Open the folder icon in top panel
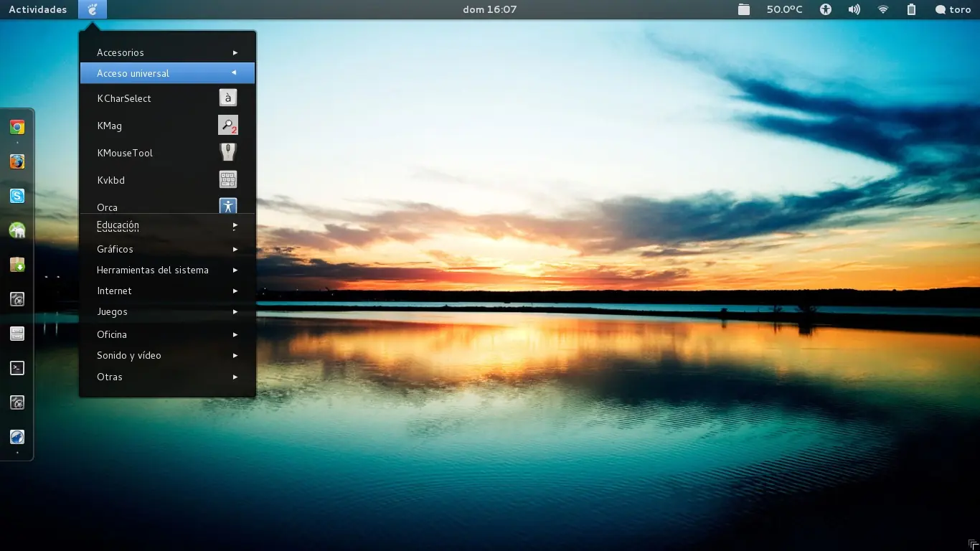 click(x=744, y=9)
